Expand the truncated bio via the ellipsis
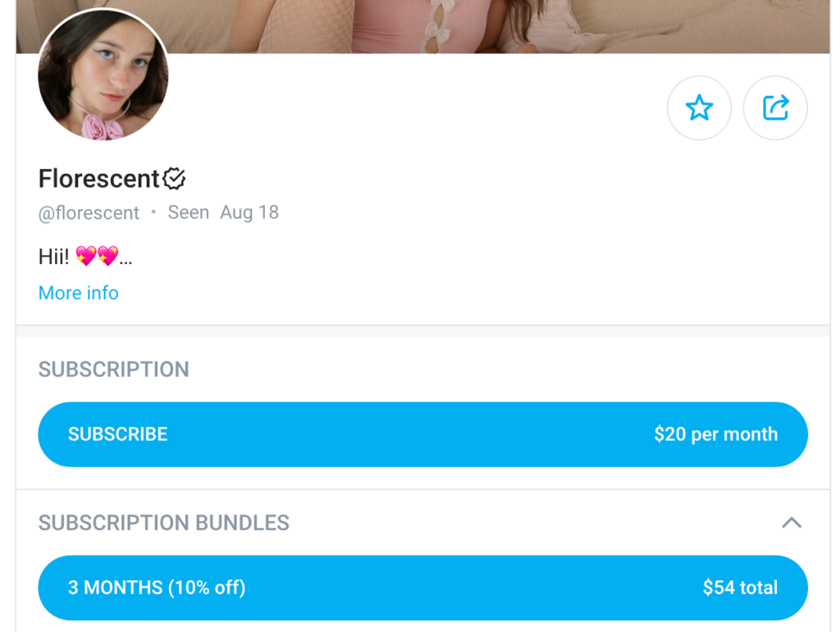Screen dimensions: 840x632 [126, 258]
